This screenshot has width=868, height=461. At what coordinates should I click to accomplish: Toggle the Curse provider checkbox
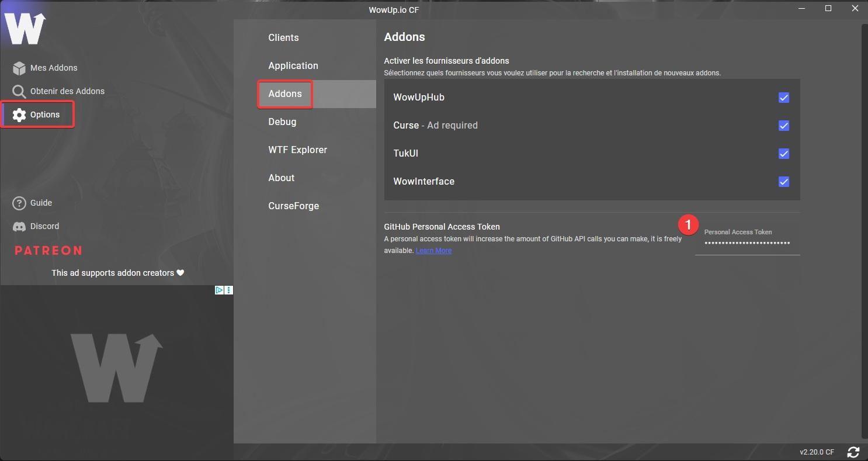784,126
